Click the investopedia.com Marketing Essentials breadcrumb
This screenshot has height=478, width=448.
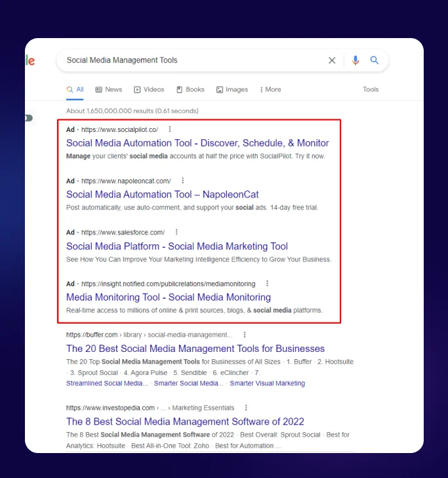click(x=150, y=408)
